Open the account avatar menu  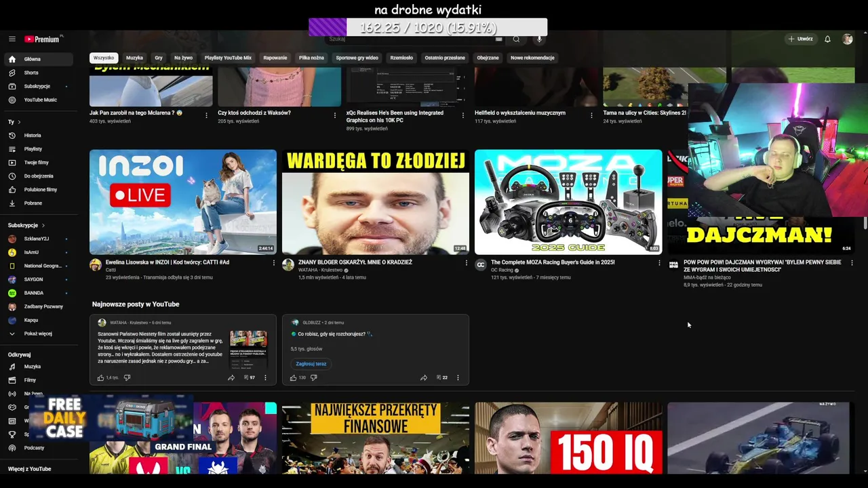point(848,39)
